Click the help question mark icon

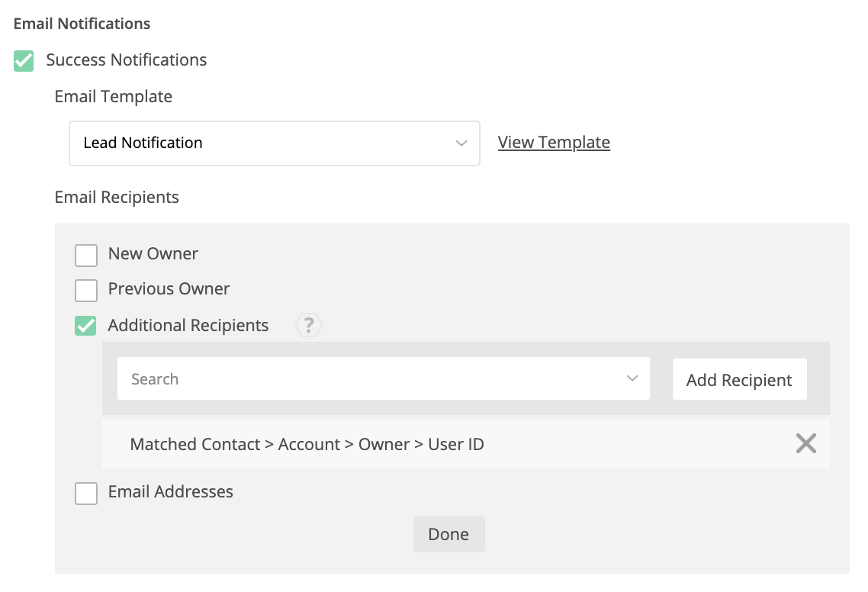[308, 327]
